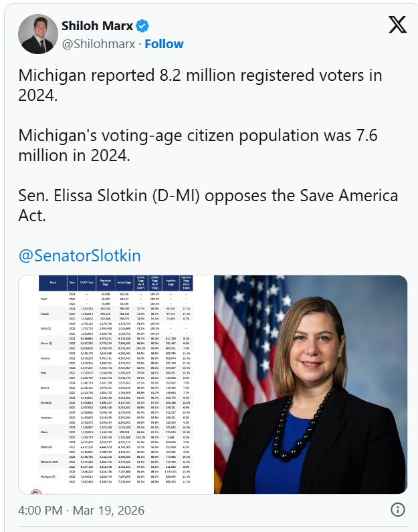The height and width of the screenshot is (532, 418).
Task: Click the 8.2 million registered voters sentence
Action: 199,85
